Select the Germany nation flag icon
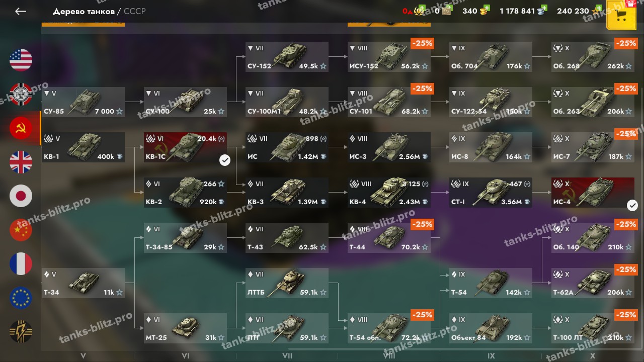Image resolution: width=644 pixels, height=362 pixels. pyautogui.click(x=21, y=94)
